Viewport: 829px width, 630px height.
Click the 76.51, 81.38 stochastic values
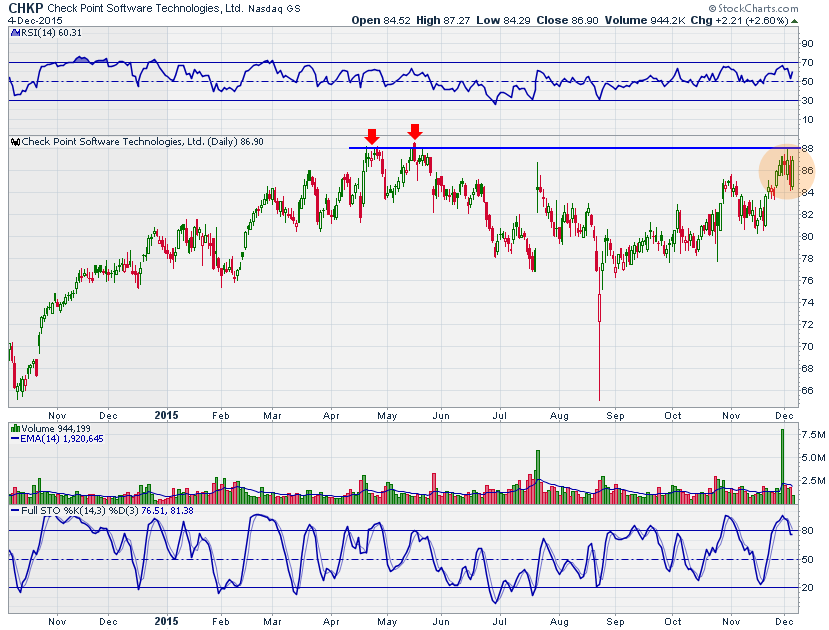point(167,511)
